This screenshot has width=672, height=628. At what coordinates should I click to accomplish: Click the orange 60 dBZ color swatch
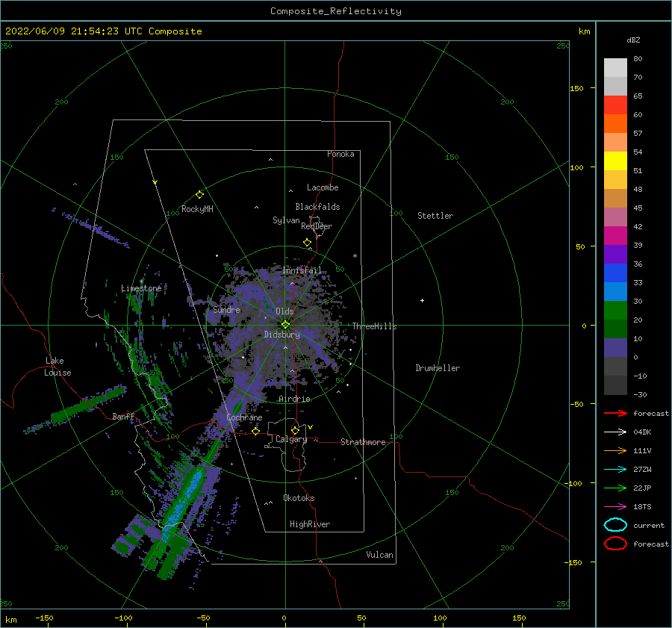tap(615, 123)
